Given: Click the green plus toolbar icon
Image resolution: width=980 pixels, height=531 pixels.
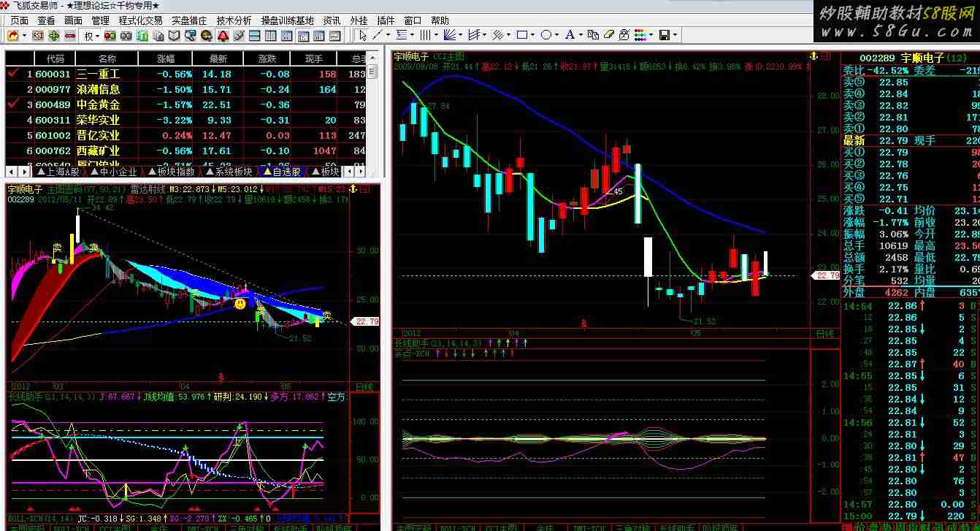Looking at the screenshot, I should [x=54, y=35].
